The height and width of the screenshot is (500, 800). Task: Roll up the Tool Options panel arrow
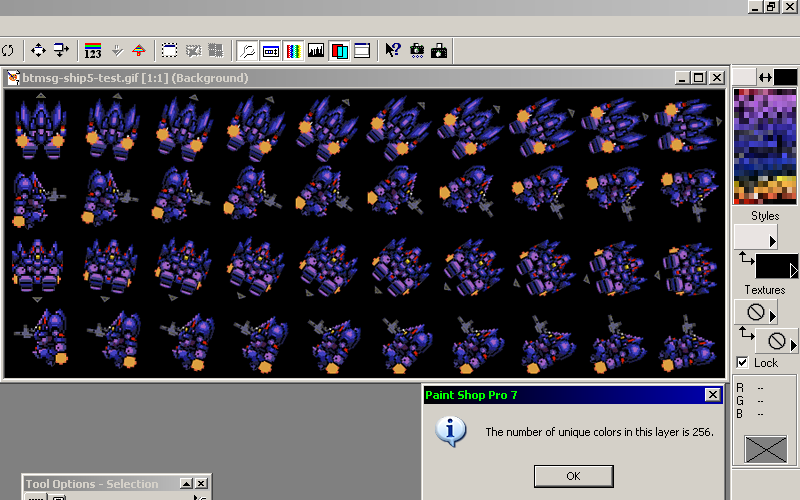tap(187, 484)
